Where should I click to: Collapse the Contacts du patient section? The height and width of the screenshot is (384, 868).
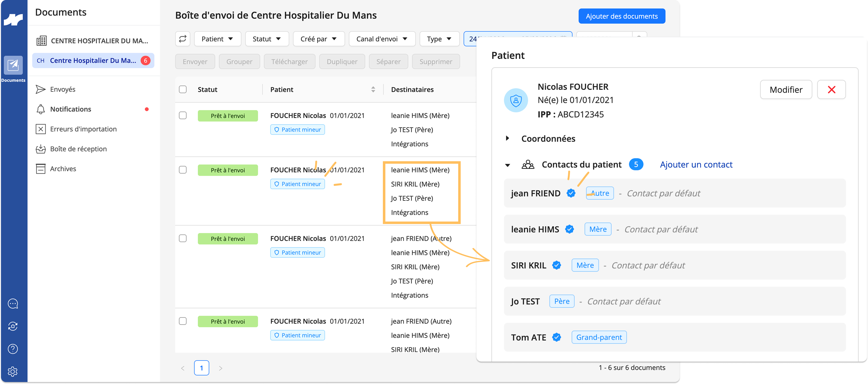(x=508, y=165)
